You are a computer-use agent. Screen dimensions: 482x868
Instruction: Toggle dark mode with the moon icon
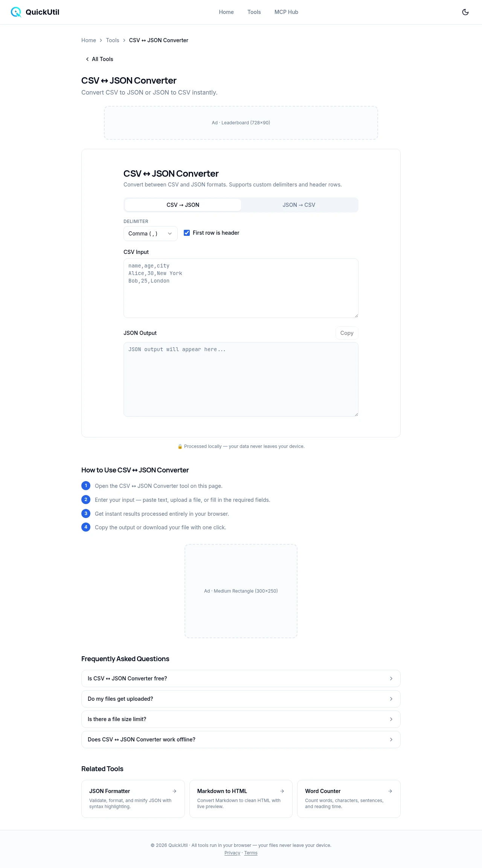[x=465, y=12]
